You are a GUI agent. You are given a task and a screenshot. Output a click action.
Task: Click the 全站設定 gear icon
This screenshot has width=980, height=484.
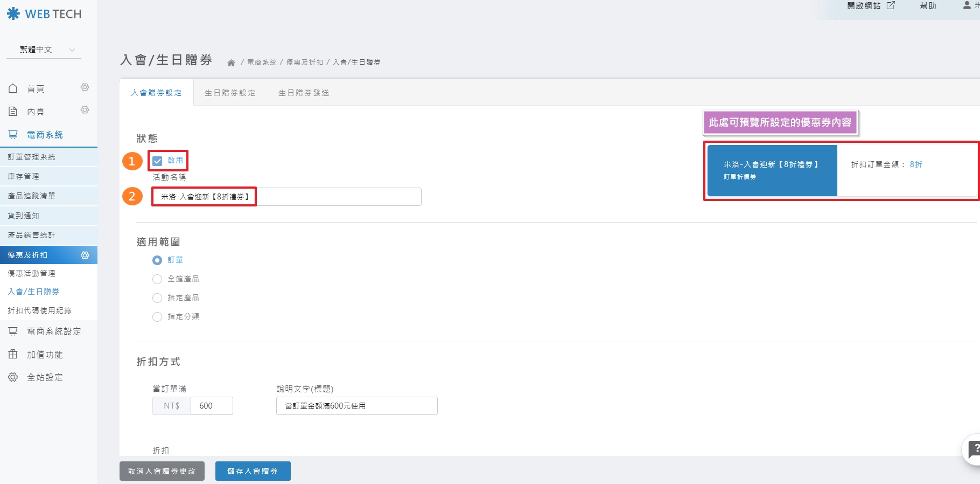click(13, 377)
